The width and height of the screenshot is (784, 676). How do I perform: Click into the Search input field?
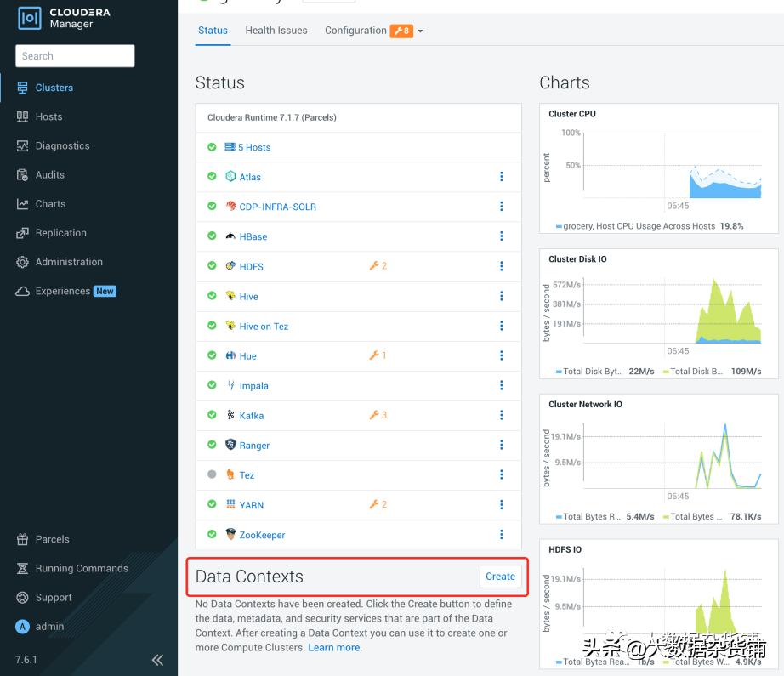[x=75, y=56]
